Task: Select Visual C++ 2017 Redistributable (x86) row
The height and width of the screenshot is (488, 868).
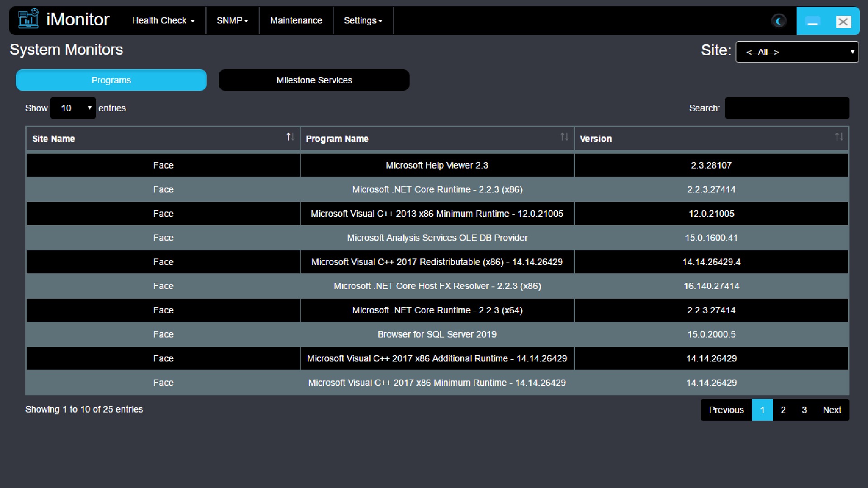Action: point(437,262)
